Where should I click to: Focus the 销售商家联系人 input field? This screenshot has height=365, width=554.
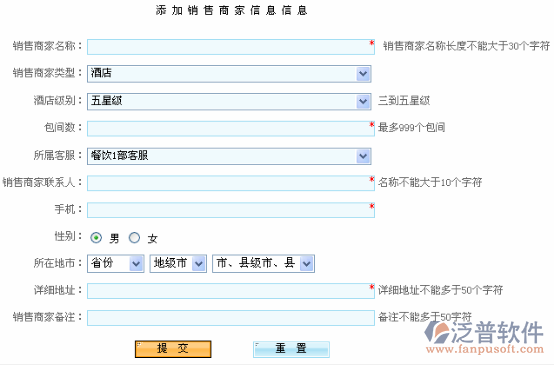click(231, 183)
